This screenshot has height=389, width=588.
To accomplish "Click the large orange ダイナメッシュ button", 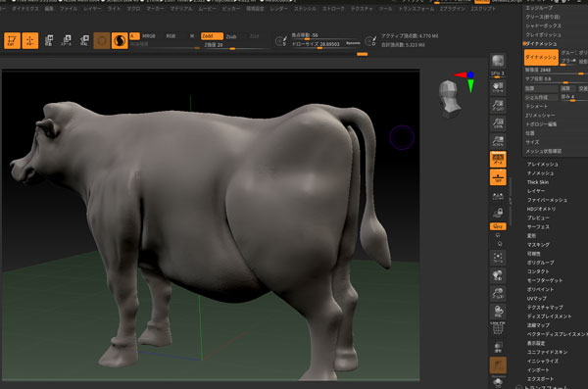I will (541, 57).
